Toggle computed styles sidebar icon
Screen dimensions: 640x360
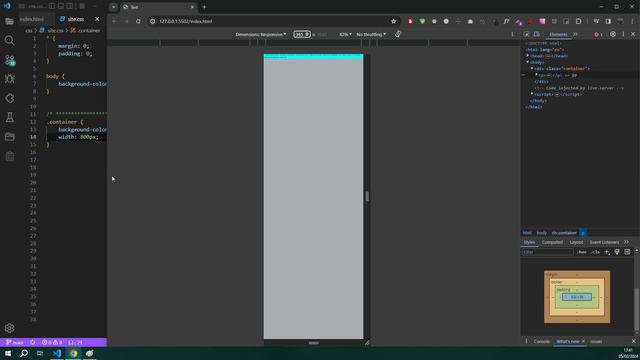click(627, 252)
